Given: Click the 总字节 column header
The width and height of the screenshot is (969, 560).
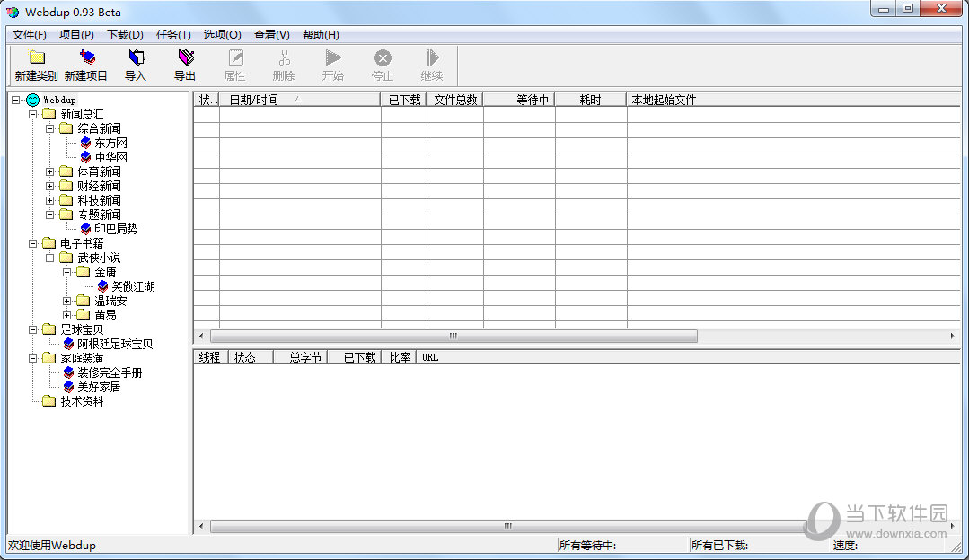Looking at the screenshot, I should pyautogui.click(x=300, y=357).
